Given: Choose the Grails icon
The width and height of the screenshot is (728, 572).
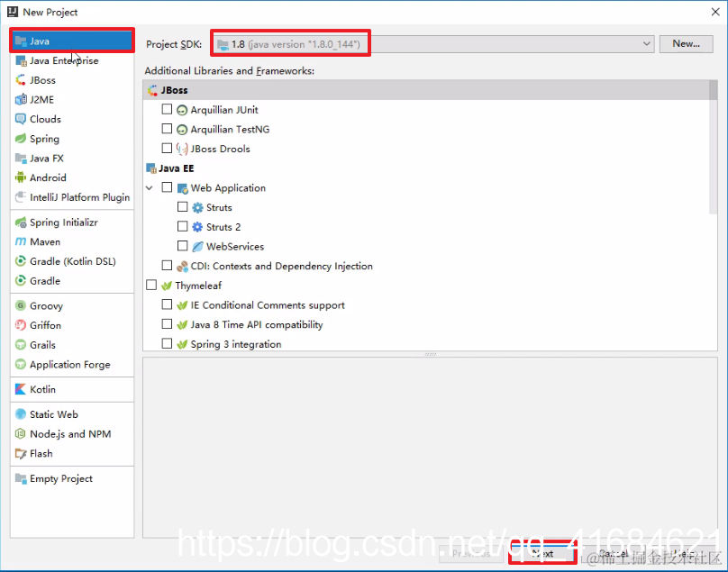Looking at the screenshot, I should point(21,345).
